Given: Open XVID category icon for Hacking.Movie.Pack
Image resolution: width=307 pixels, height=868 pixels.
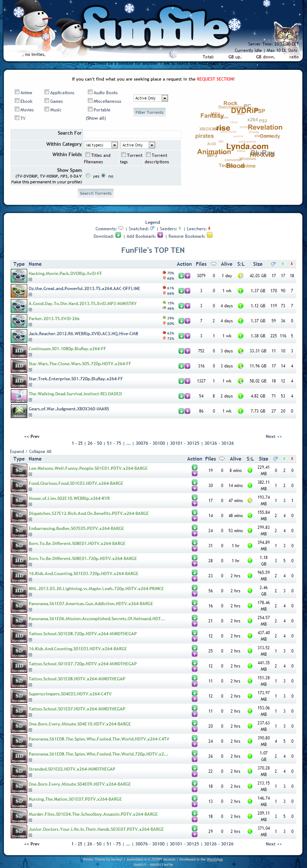Looking at the screenshot, I should tap(19, 276).
